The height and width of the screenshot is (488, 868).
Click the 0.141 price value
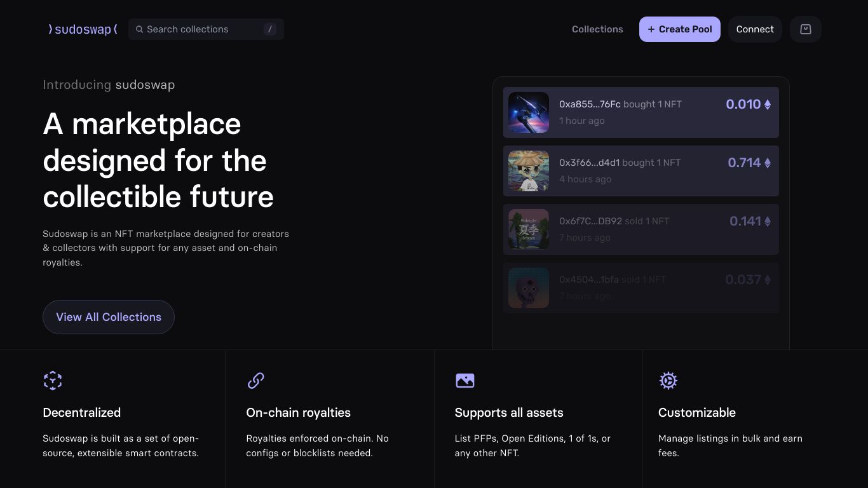pos(745,221)
